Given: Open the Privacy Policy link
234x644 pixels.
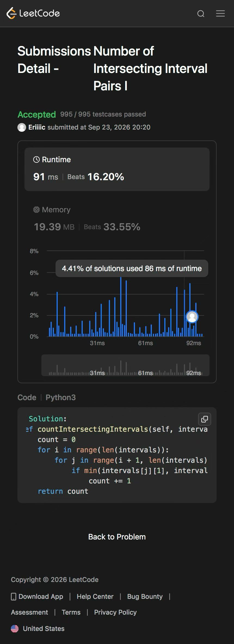Looking at the screenshot, I should (115, 612).
